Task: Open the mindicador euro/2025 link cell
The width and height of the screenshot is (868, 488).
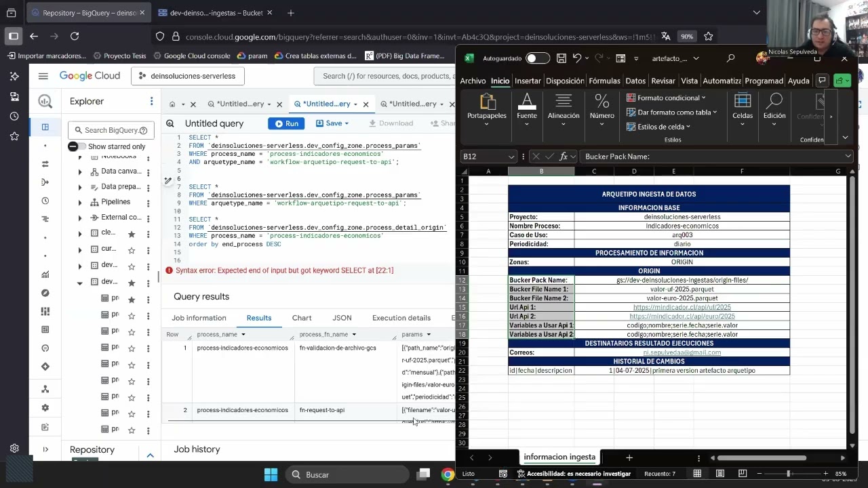Action: [x=682, y=316]
